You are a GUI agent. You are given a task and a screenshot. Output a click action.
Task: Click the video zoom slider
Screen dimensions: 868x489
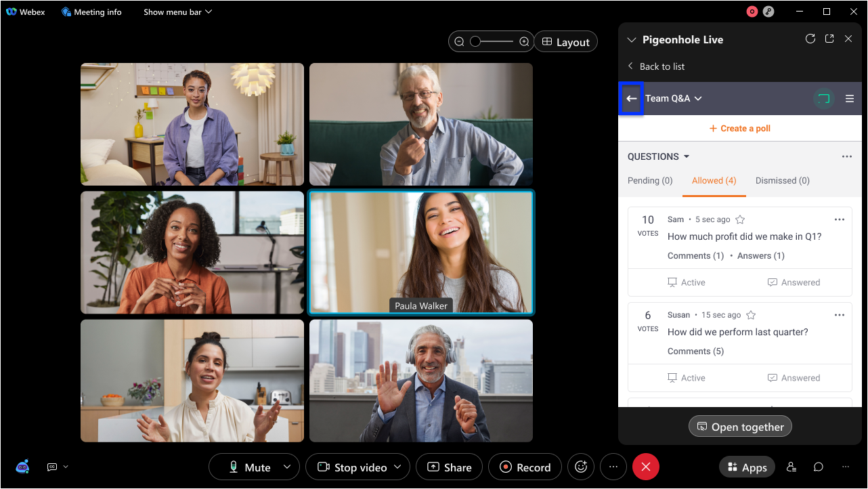pos(492,42)
